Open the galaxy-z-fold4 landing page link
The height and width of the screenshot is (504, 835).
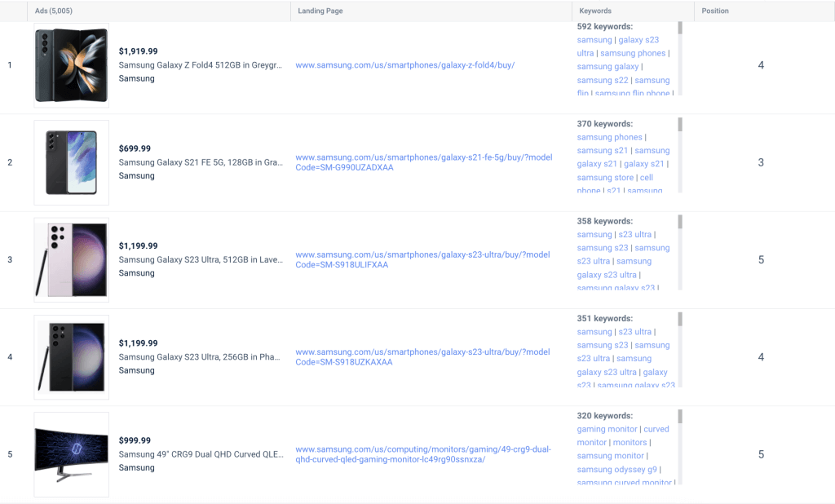point(404,65)
